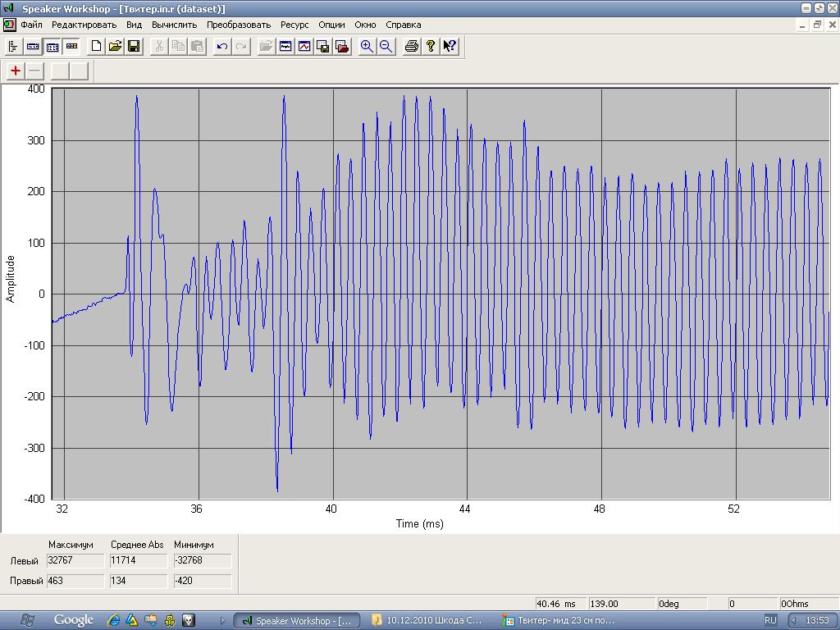Click the red plus button
Screen dimensions: 840x630
[16, 71]
